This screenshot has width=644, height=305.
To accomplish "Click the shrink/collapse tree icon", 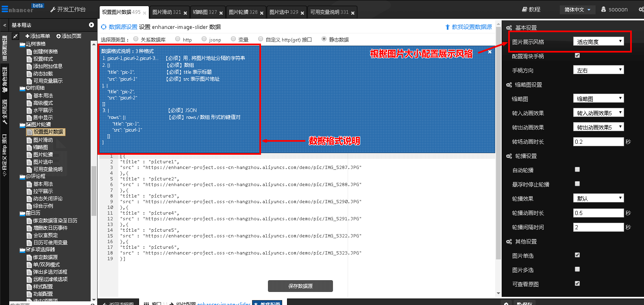I will tap(15, 36).
